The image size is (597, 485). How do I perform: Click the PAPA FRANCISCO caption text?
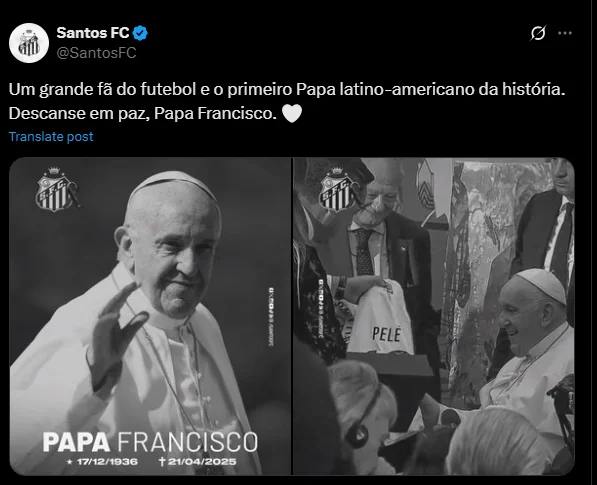pos(150,442)
